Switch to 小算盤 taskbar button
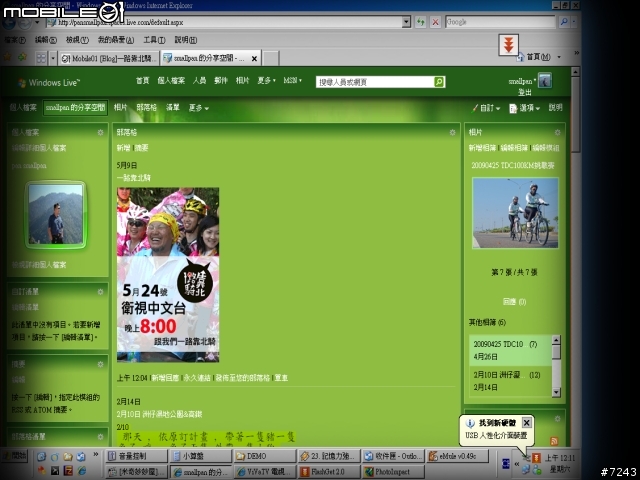 (201, 456)
